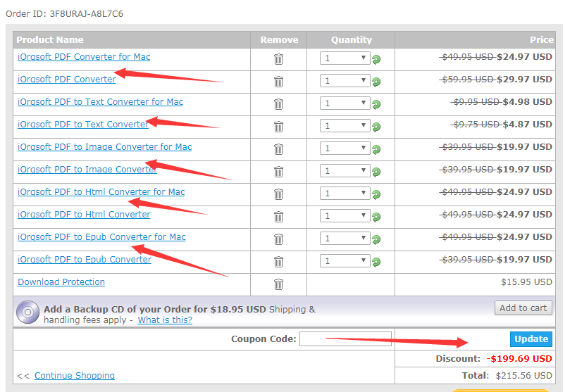The height and width of the screenshot is (392, 570).
Task: Refresh quantity for PDF to Html Converter for Mac
Action: [x=376, y=194]
